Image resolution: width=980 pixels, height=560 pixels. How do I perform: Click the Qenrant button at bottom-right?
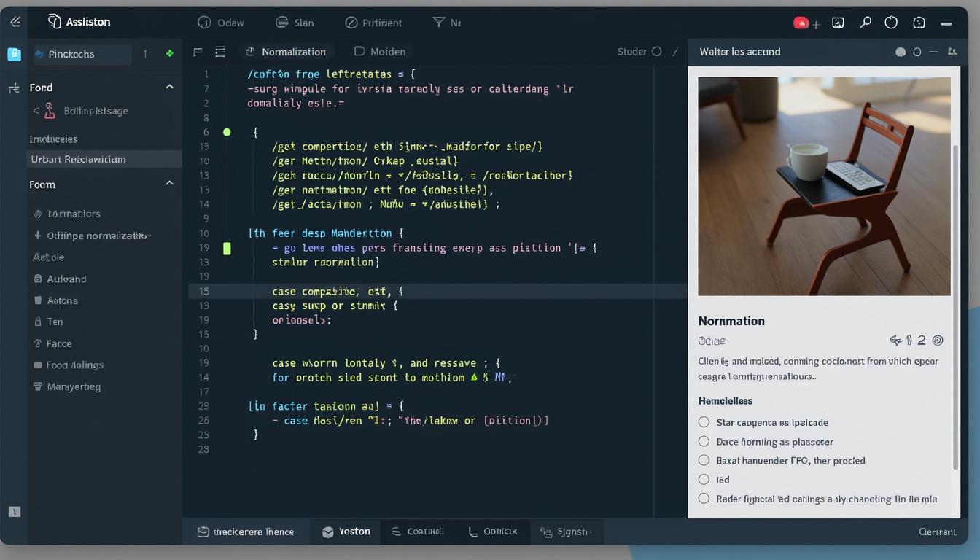coord(937,532)
